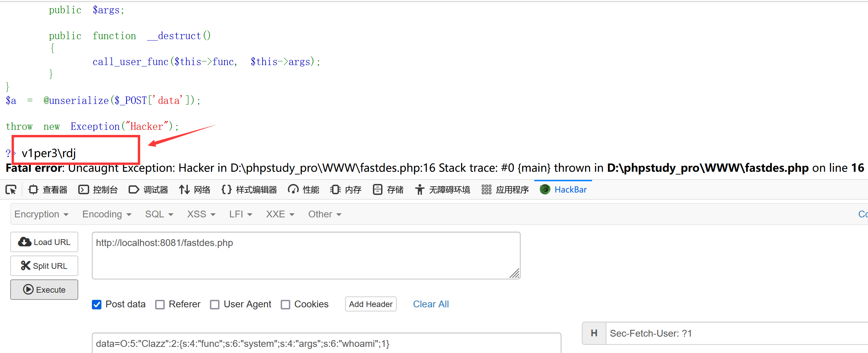This screenshot has width=868, height=353.
Task: Click the __destruct function declaration
Action: (x=130, y=36)
